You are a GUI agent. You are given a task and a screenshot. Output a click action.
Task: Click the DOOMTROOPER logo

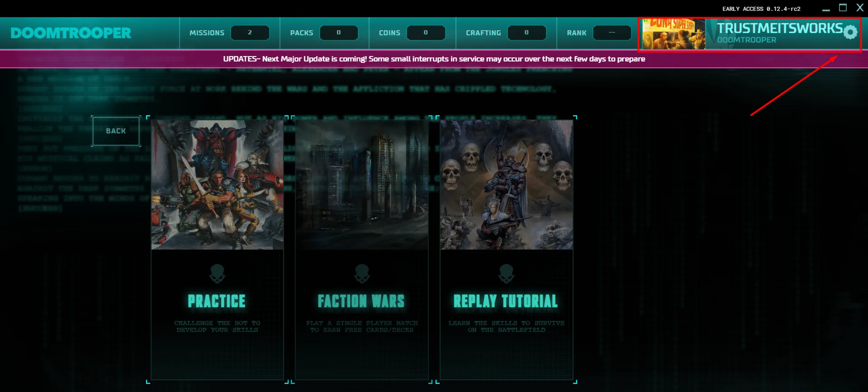tap(71, 33)
